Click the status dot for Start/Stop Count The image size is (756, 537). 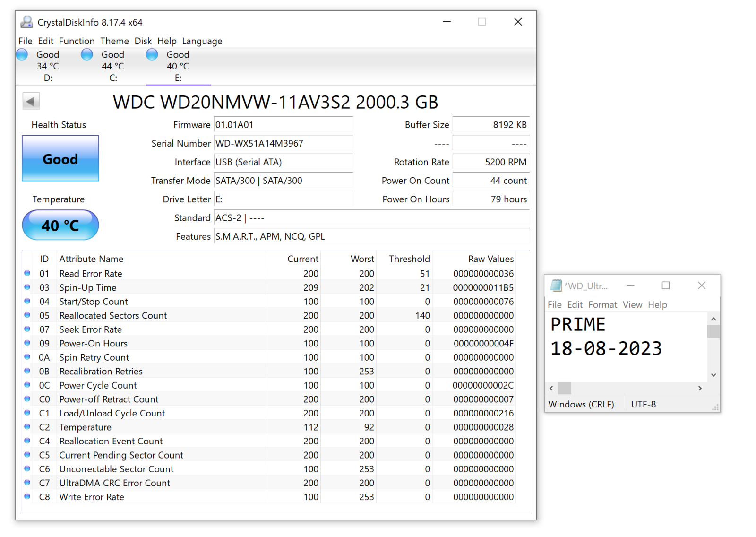(x=27, y=301)
